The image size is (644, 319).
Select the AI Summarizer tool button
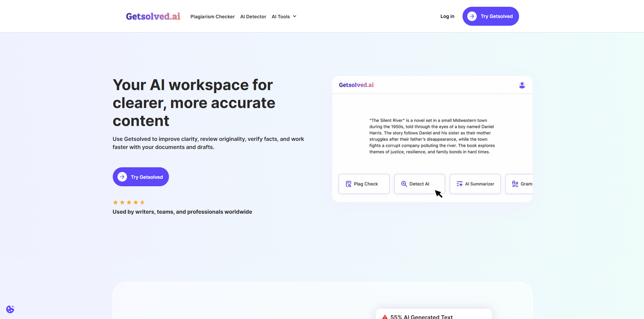click(475, 184)
